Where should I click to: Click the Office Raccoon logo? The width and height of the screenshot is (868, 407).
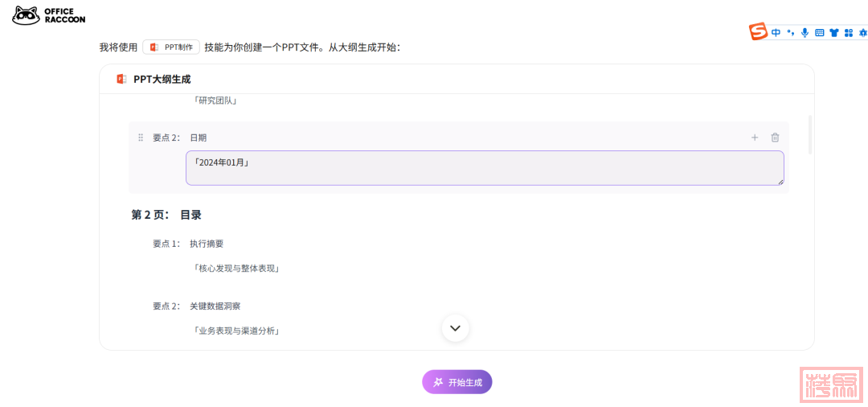click(x=48, y=15)
